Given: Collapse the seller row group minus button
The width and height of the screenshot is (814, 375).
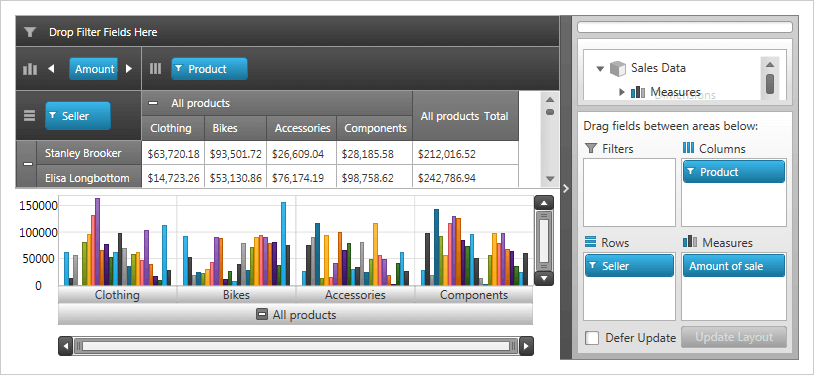Looking at the screenshot, I should click(x=29, y=164).
